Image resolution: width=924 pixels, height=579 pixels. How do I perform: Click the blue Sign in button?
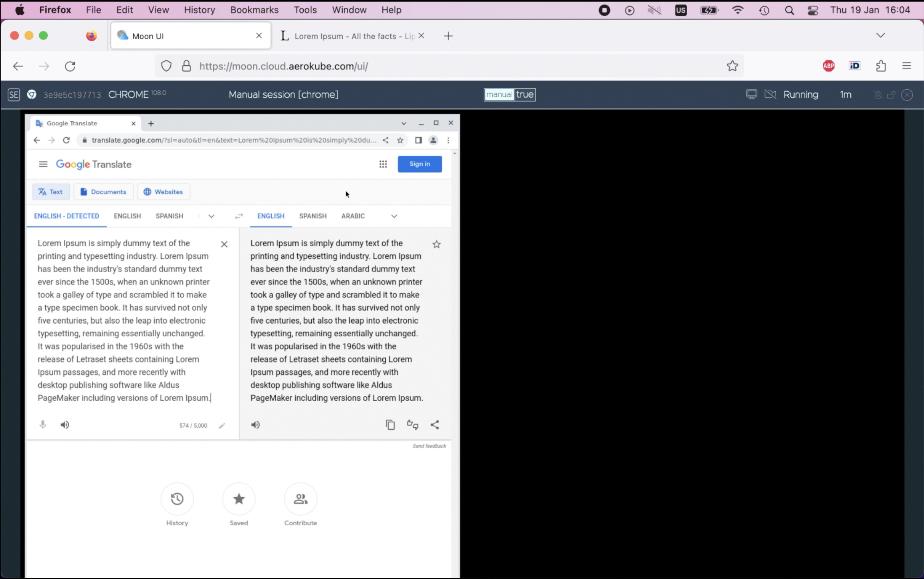tap(420, 164)
